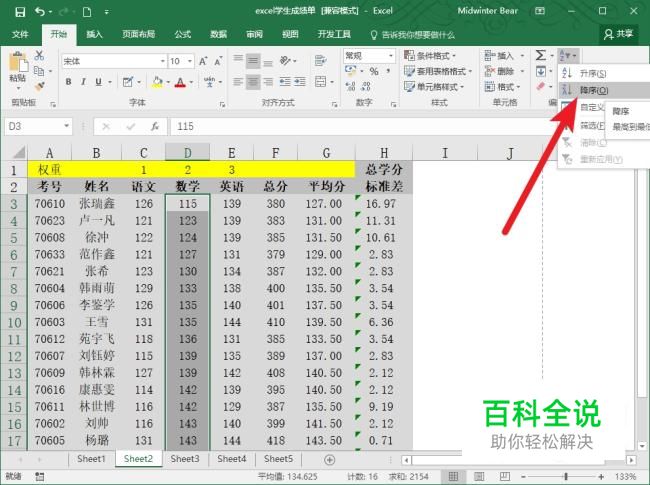Choose 降序(O) descending sort menu item
Viewport: 650px width, 485px height.
604,90
